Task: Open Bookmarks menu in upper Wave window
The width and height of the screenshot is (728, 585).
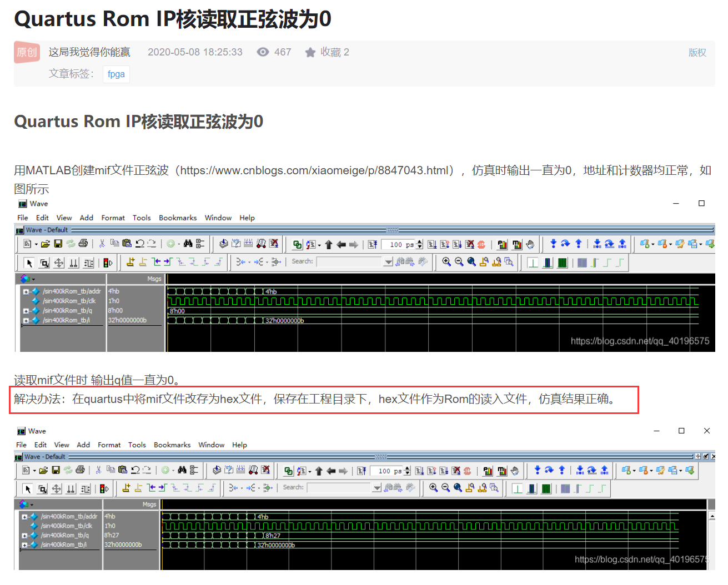Action: click(178, 218)
